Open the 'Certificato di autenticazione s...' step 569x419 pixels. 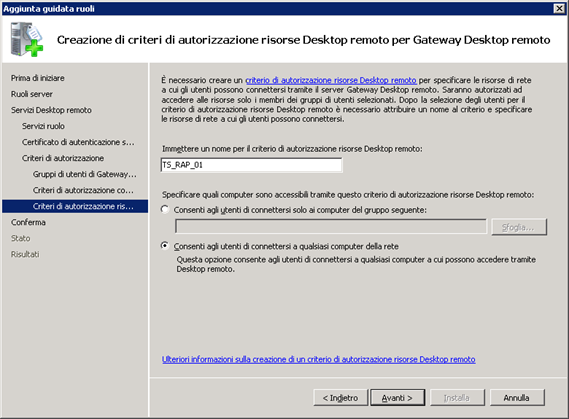pos(78,142)
